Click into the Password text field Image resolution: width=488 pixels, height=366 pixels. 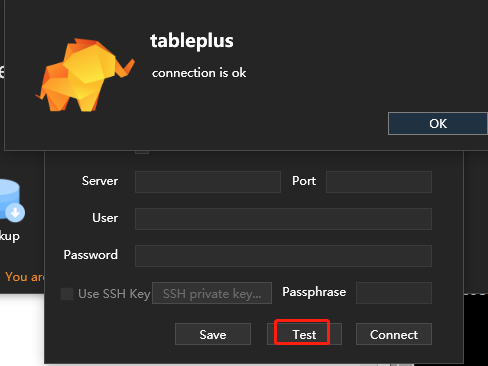283,256
